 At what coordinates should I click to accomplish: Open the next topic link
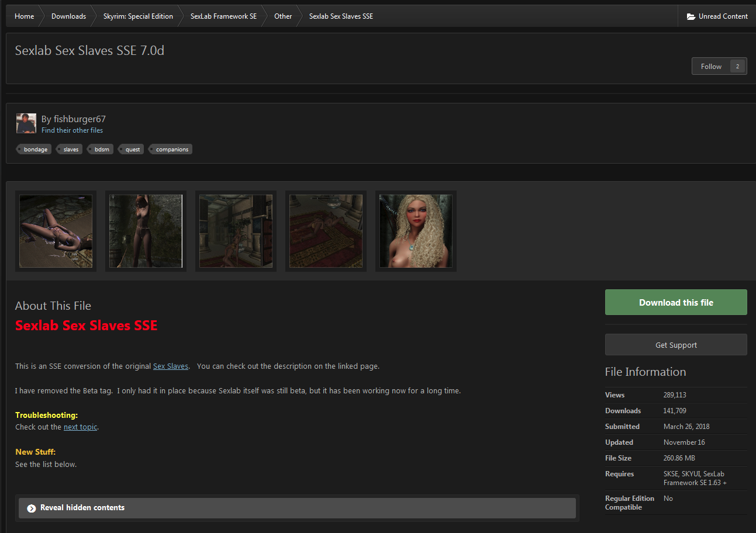tap(80, 427)
